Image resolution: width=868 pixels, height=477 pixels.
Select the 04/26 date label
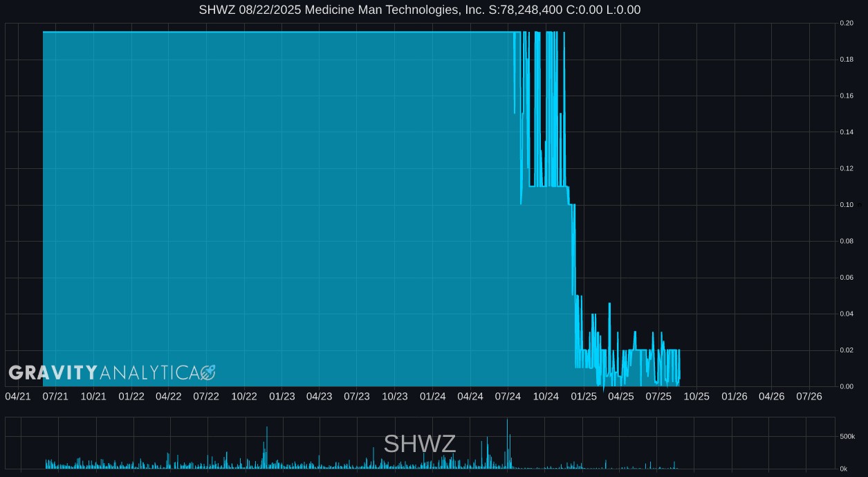click(771, 396)
